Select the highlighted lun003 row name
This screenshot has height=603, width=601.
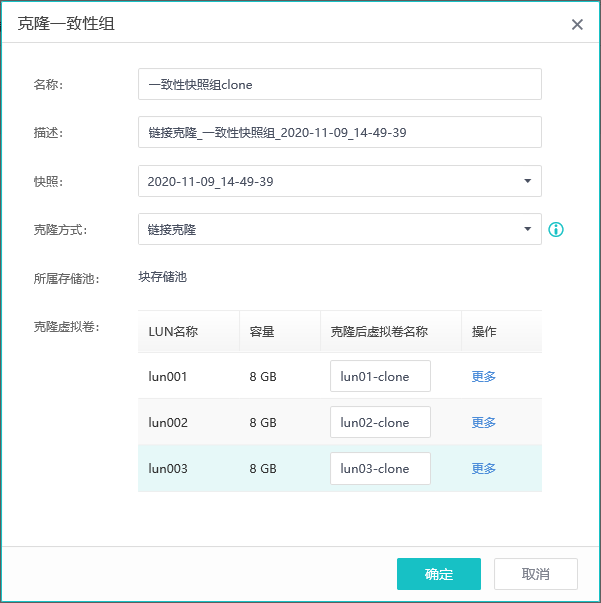[x=168, y=468]
